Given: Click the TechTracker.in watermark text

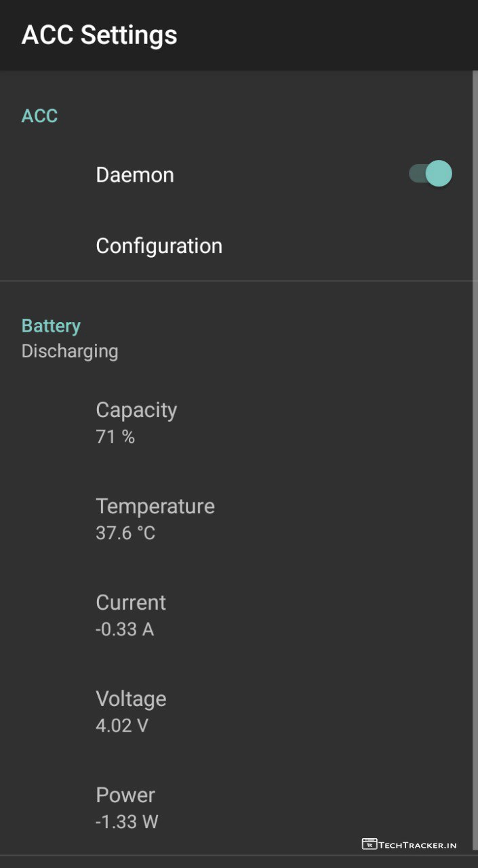Looking at the screenshot, I should [x=418, y=845].
